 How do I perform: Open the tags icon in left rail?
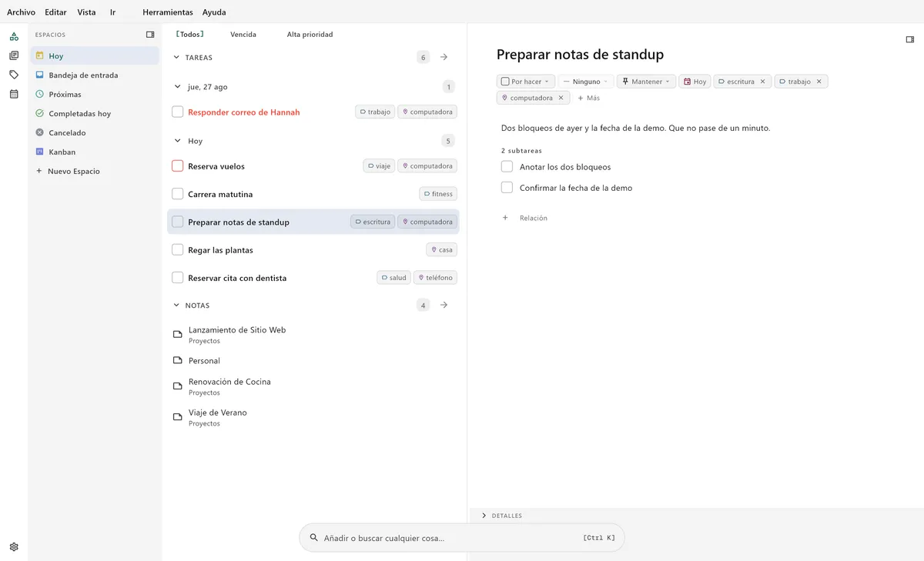coord(14,75)
